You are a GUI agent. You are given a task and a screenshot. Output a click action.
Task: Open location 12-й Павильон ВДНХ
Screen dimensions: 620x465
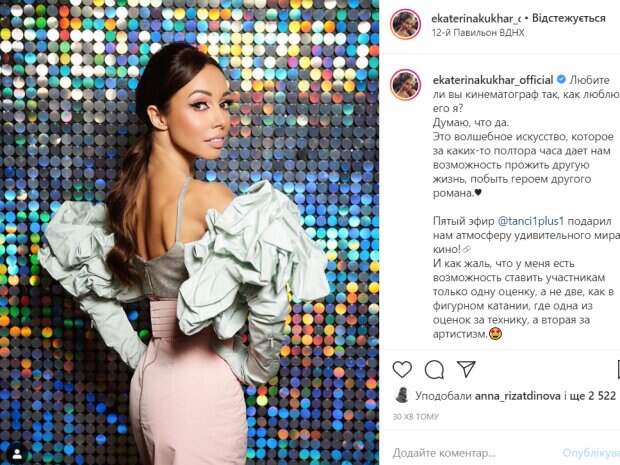478,33
